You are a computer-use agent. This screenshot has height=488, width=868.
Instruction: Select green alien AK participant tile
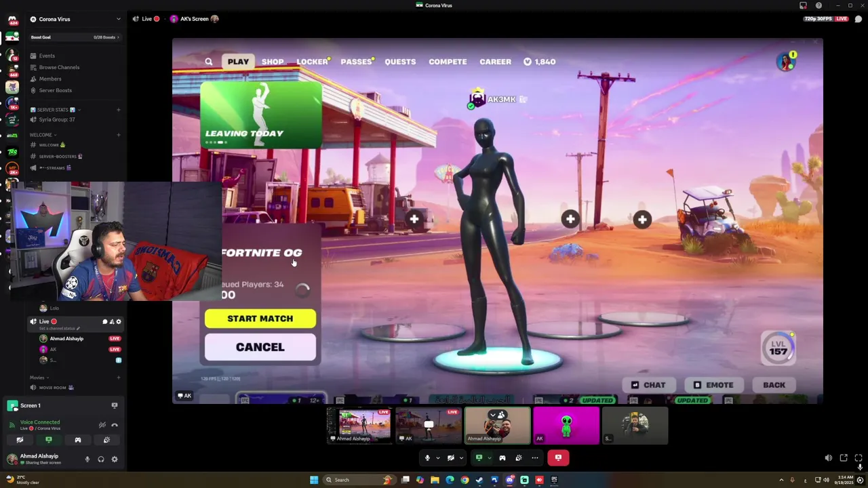pyautogui.click(x=566, y=426)
